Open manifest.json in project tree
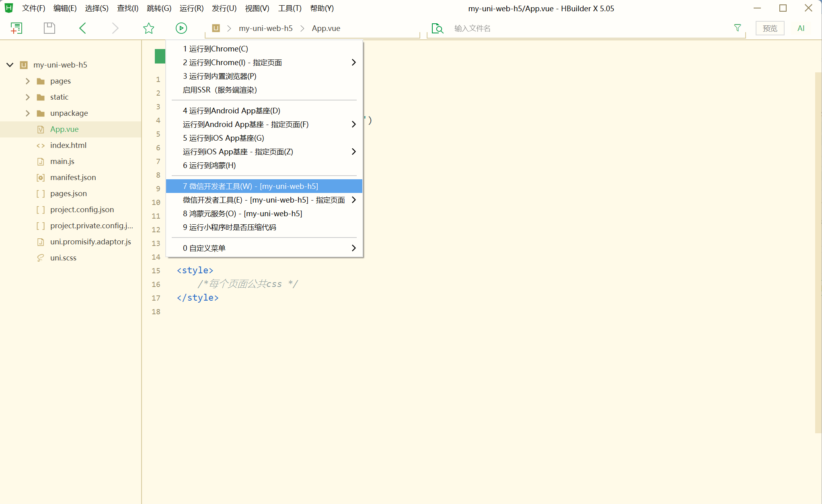This screenshot has height=504, width=822. pos(73,178)
